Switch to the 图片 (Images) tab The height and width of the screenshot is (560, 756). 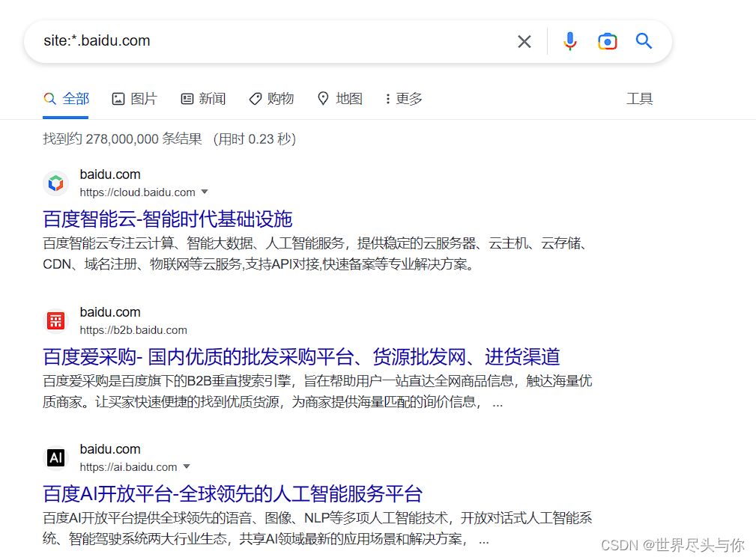tap(135, 99)
